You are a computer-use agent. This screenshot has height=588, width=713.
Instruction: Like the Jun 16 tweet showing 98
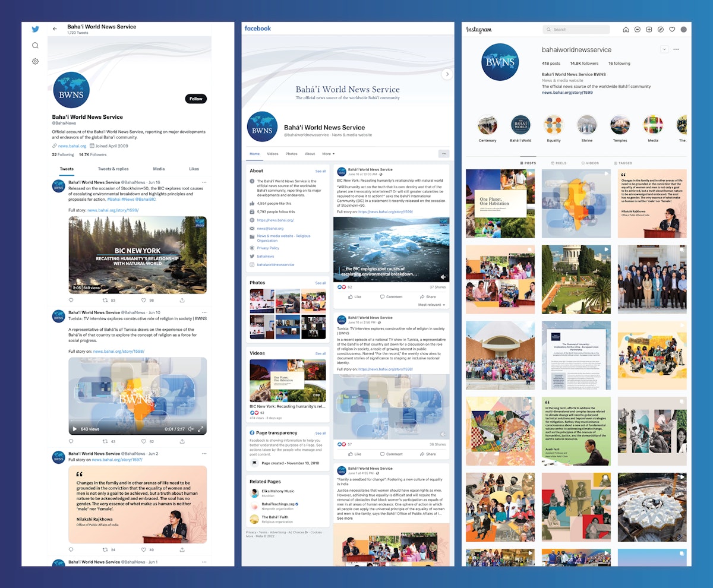coord(144,300)
